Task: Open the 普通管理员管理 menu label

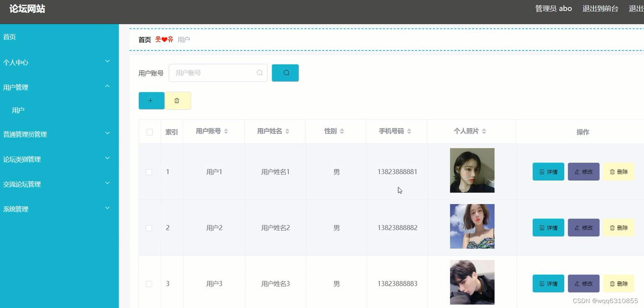Action: coord(25,134)
